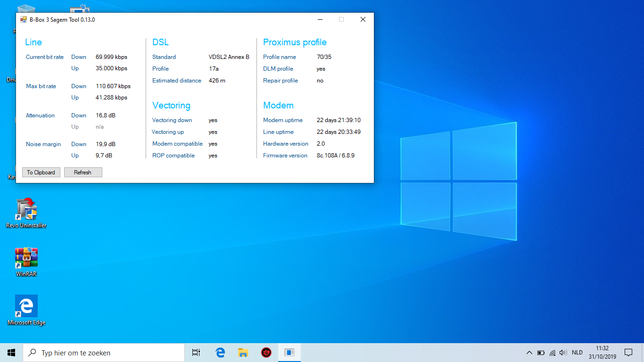This screenshot has height=362, width=644.
Task: Switch the NLD input language indicator
Action: click(577, 353)
